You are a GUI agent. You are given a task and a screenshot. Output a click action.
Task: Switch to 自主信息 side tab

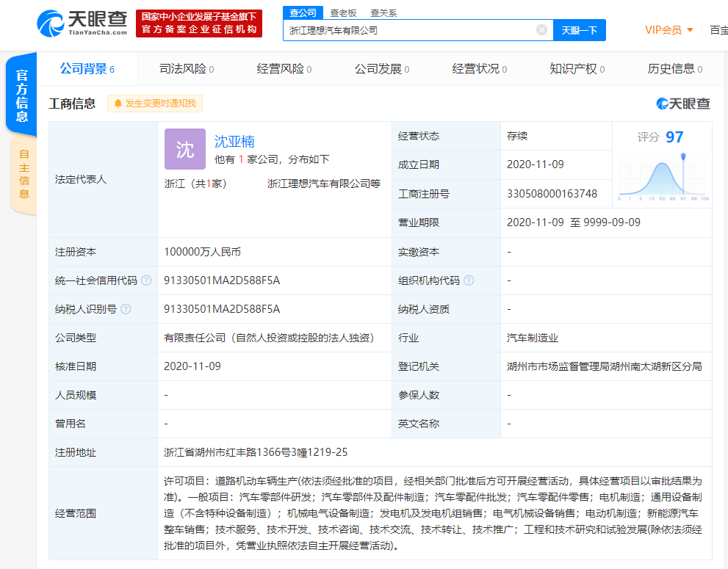24,174
